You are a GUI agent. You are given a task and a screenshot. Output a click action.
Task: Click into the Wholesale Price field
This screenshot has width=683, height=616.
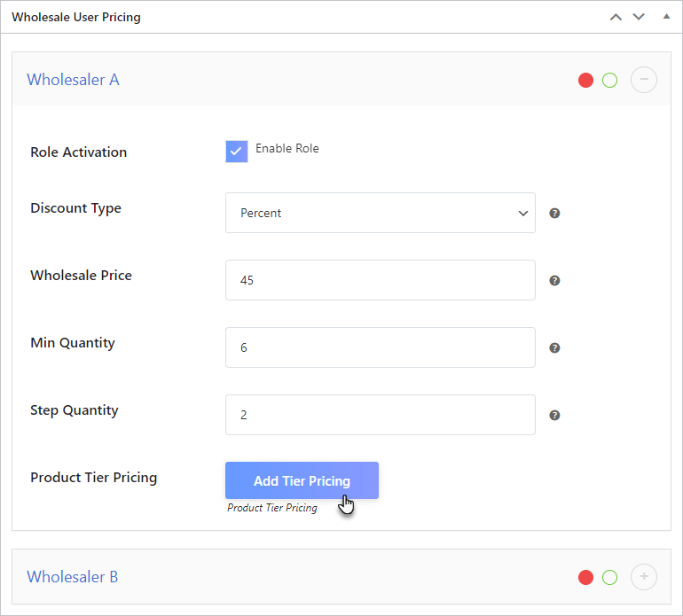(x=380, y=280)
